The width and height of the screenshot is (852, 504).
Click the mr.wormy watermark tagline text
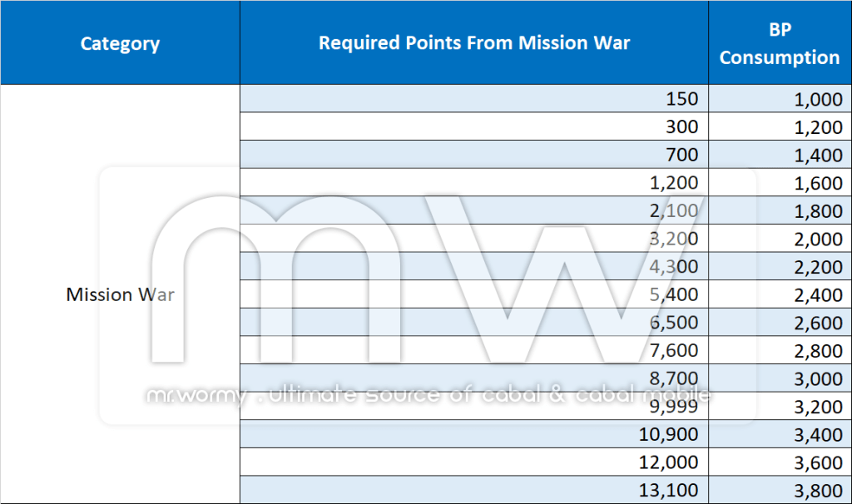click(428, 395)
